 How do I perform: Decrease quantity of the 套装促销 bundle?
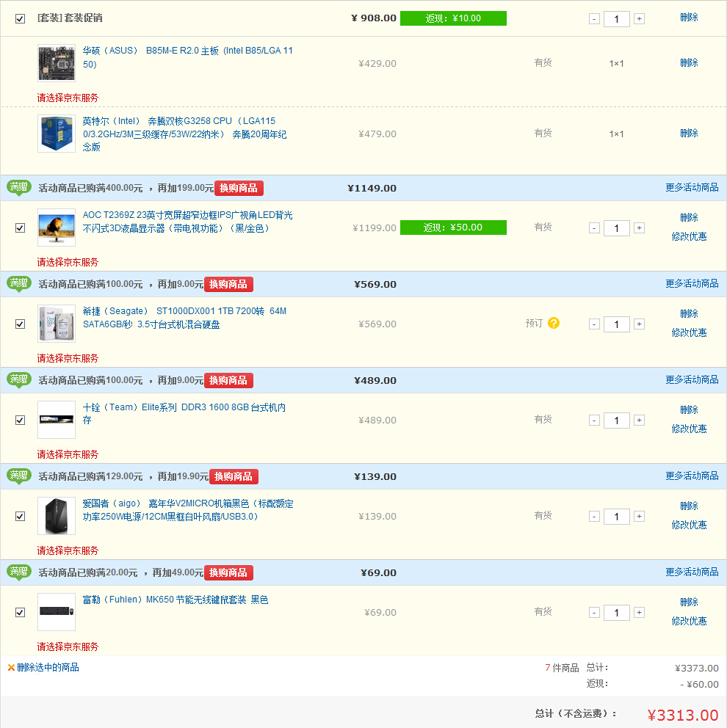pyautogui.click(x=594, y=19)
